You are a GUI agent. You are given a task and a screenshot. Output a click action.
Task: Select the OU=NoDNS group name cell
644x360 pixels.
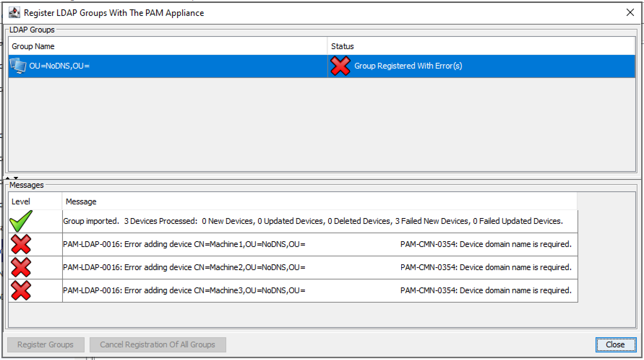(x=59, y=66)
